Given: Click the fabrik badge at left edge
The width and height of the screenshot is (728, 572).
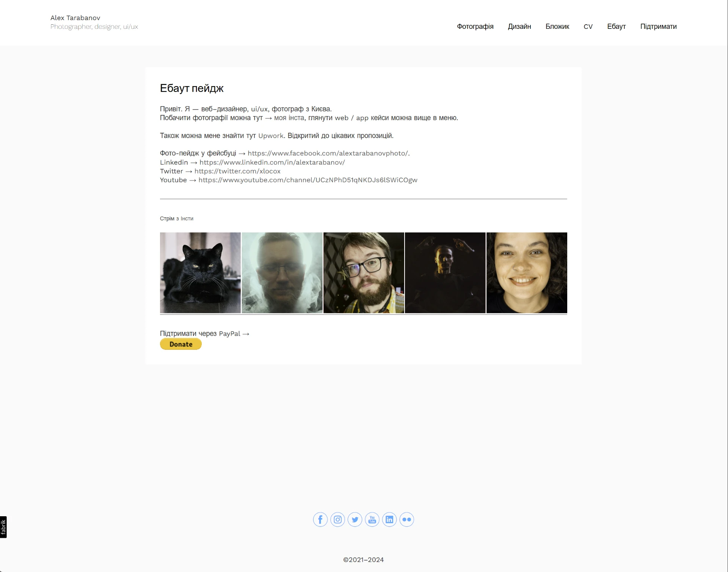Looking at the screenshot, I should point(3,527).
